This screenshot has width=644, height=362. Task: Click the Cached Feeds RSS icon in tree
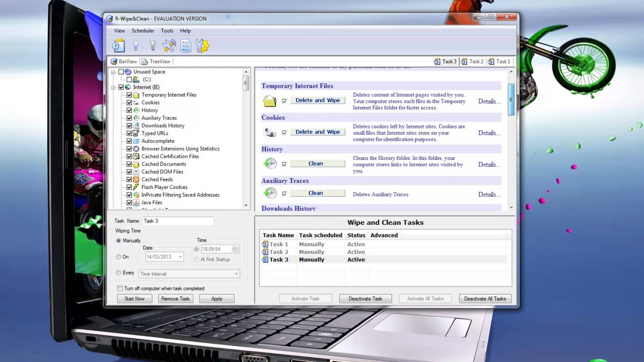[x=136, y=179]
